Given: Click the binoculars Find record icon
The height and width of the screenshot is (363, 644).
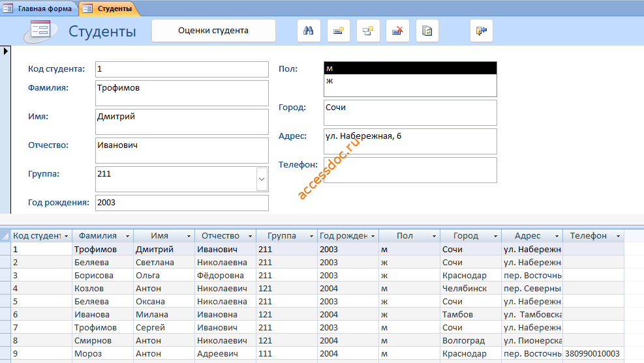Looking at the screenshot, I should click(x=309, y=31).
